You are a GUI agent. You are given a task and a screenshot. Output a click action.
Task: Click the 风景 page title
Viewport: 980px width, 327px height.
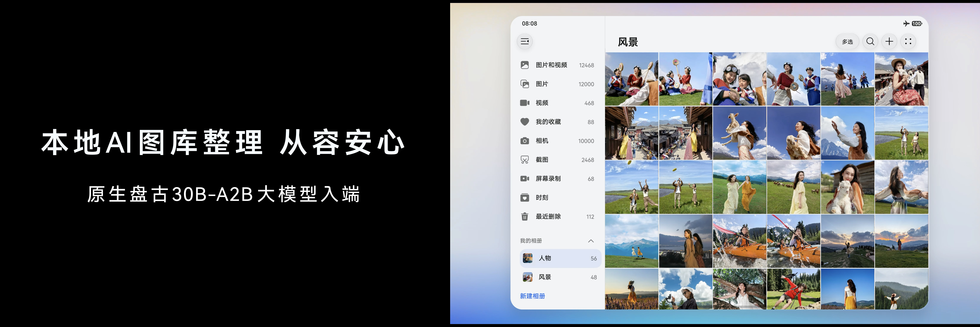click(628, 42)
